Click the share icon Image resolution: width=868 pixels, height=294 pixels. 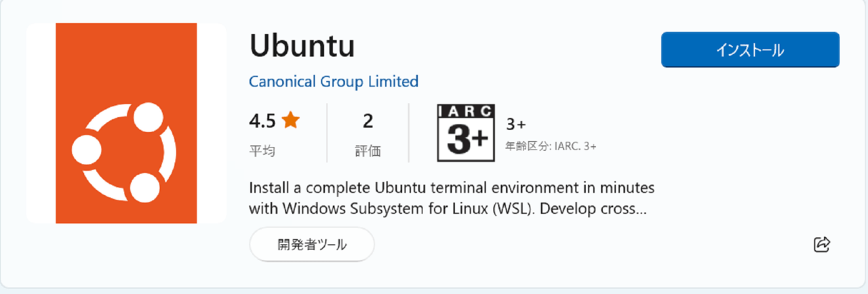[x=822, y=245]
